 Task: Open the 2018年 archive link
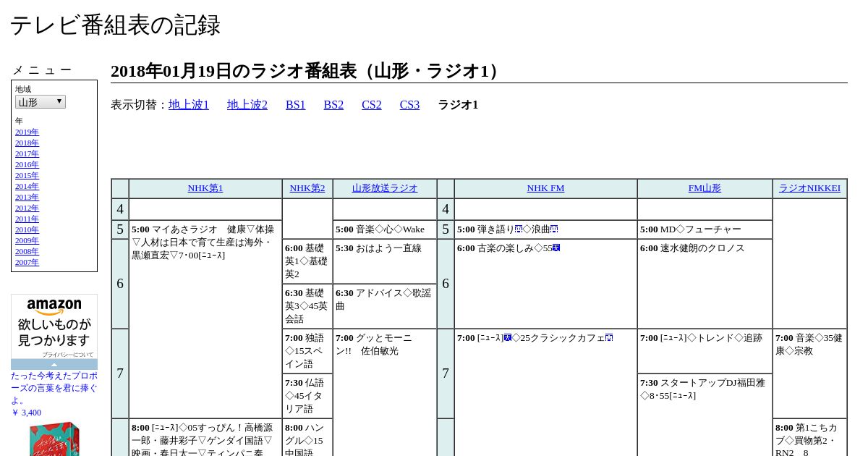(x=27, y=143)
